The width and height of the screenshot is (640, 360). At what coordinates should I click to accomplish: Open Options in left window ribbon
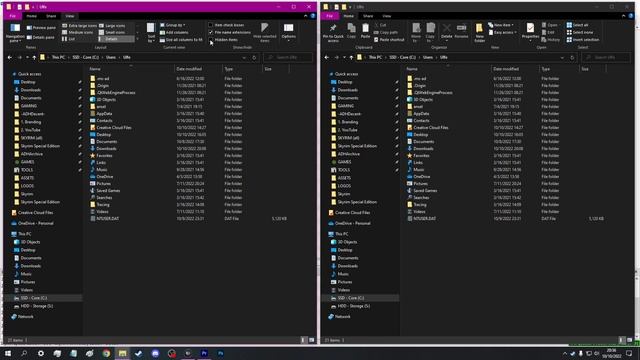click(289, 33)
